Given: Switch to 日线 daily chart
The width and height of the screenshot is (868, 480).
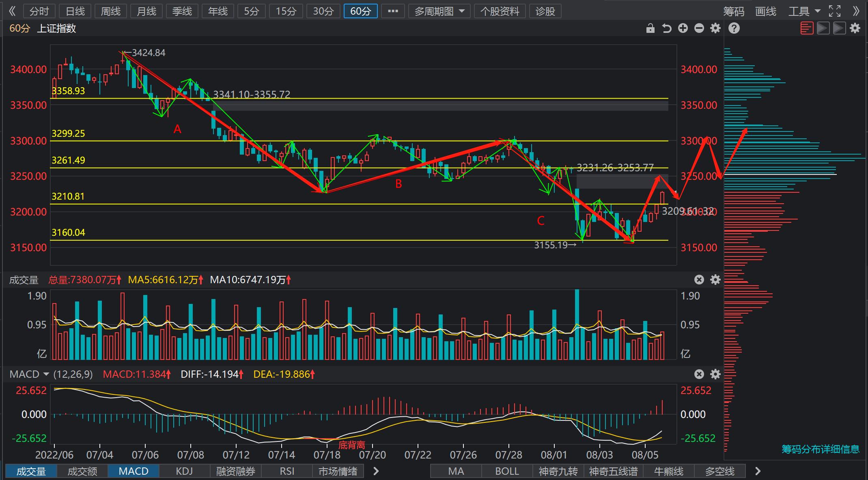Looking at the screenshot, I should click(75, 11).
